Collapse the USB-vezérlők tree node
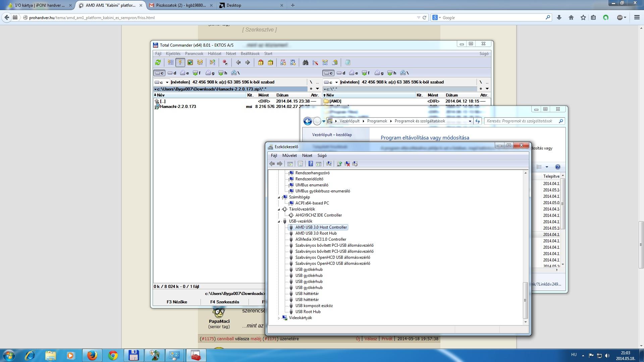The height and width of the screenshot is (362, 644). pyautogui.click(x=279, y=222)
